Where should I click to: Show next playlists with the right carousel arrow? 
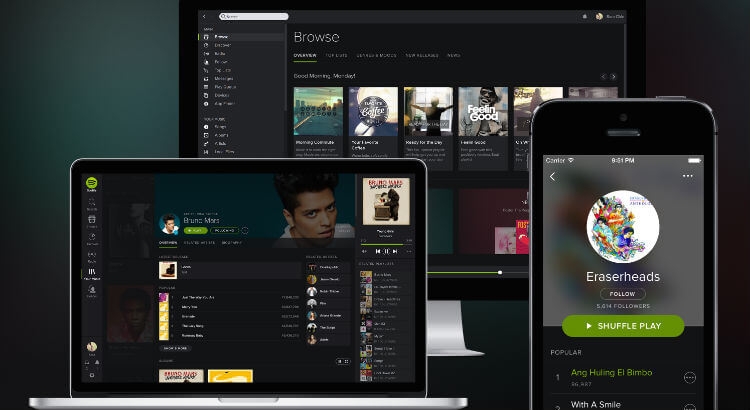(x=613, y=77)
